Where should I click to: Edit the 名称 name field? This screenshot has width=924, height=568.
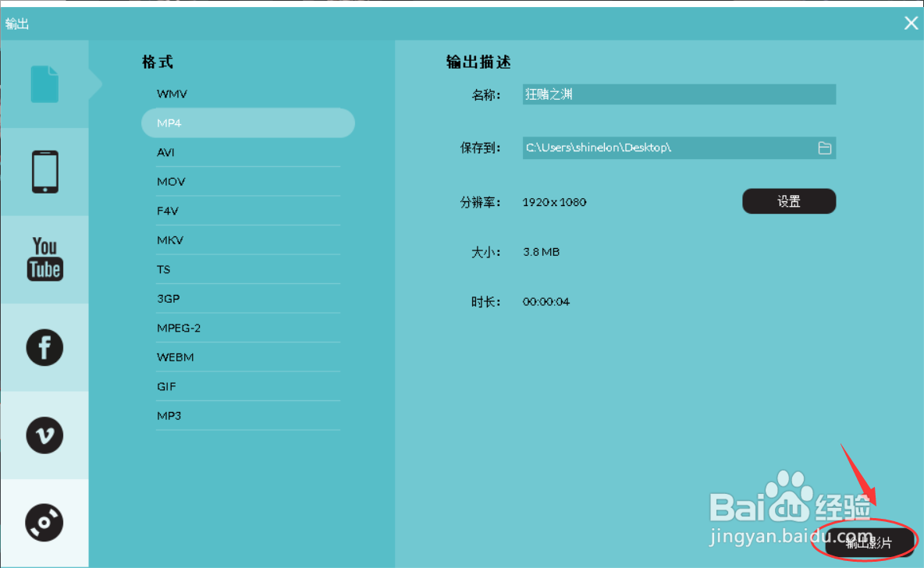click(x=679, y=94)
